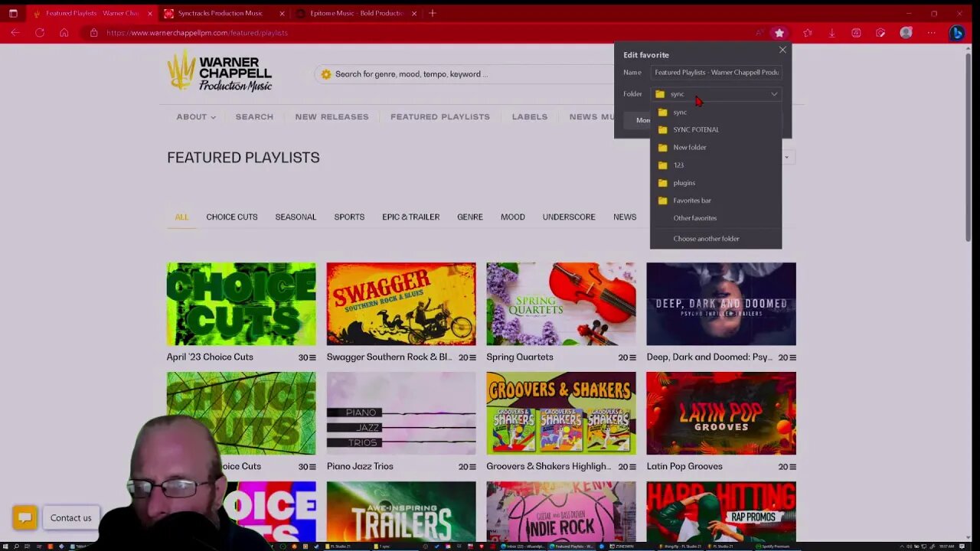The image size is (980, 551).
Task: Select the UNDERSCORE filter tab
Action: tap(569, 217)
